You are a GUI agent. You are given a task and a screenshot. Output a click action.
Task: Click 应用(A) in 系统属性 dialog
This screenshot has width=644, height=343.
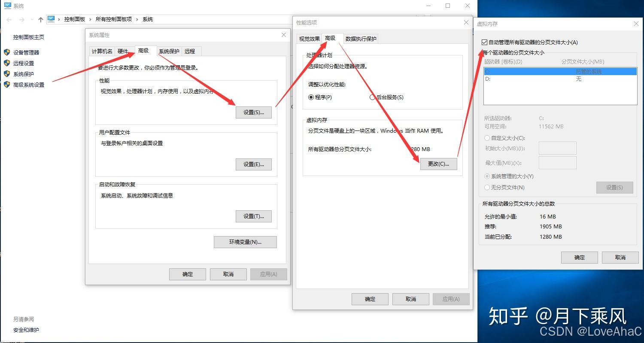[269, 274]
